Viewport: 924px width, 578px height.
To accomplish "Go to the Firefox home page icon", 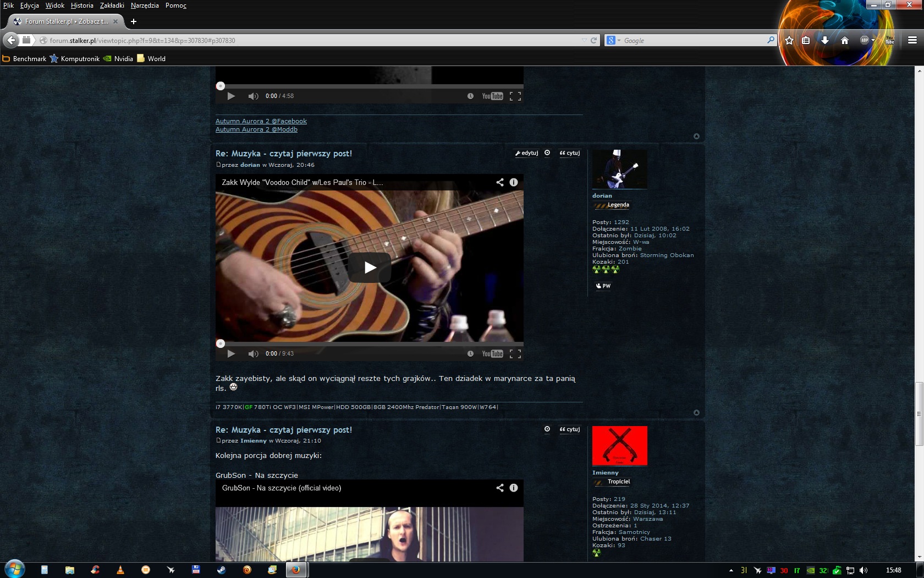I will pyautogui.click(x=845, y=40).
